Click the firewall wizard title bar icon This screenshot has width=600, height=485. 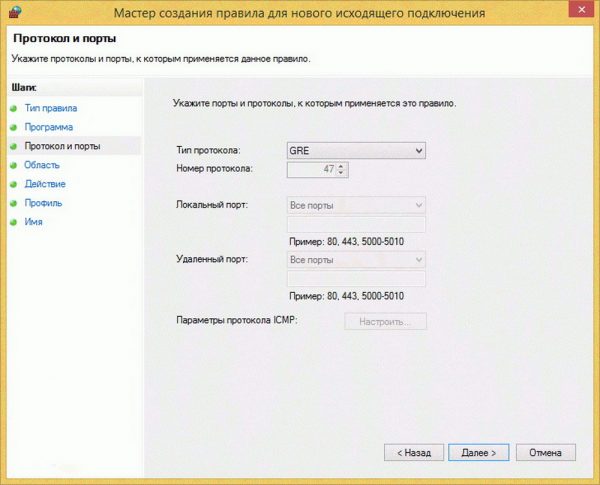click(15, 11)
